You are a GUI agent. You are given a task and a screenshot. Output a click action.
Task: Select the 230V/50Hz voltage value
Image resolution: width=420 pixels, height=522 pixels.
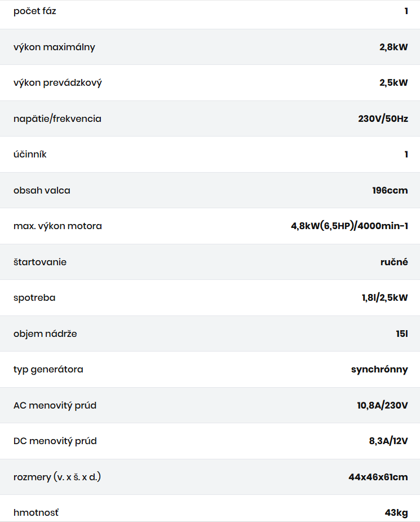tap(383, 119)
